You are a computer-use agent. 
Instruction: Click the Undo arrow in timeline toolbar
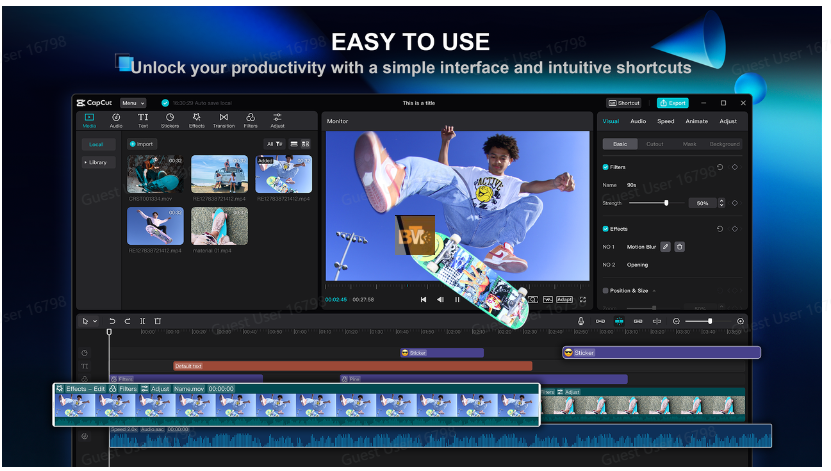(x=112, y=321)
